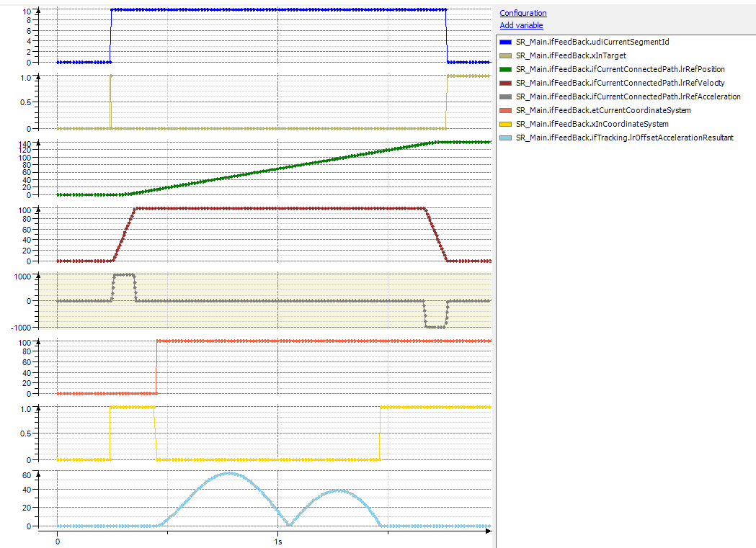Click the blue segment ID trace chart
Screen dimensions: 756x548
(265, 36)
